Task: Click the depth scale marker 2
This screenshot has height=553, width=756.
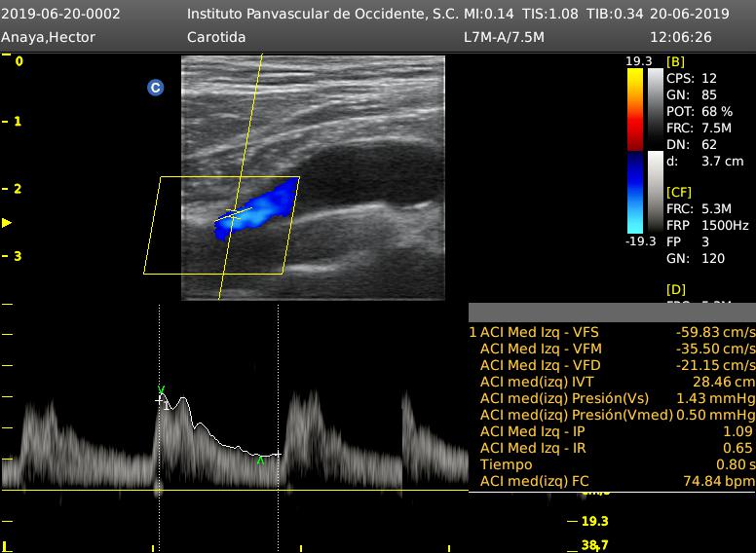Action: (x=18, y=189)
